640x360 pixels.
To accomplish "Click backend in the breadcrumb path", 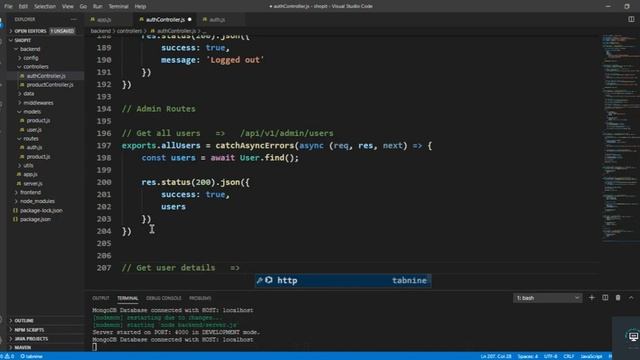I will click(x=100, y=31).
